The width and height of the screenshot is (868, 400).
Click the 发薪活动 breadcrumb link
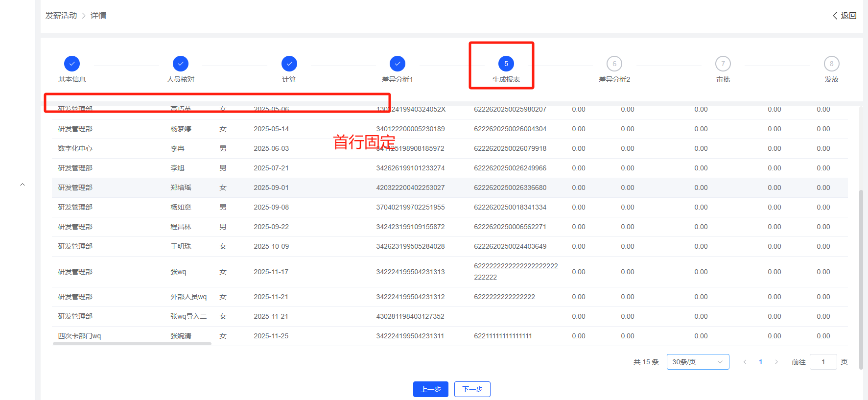tap(61, 16)
